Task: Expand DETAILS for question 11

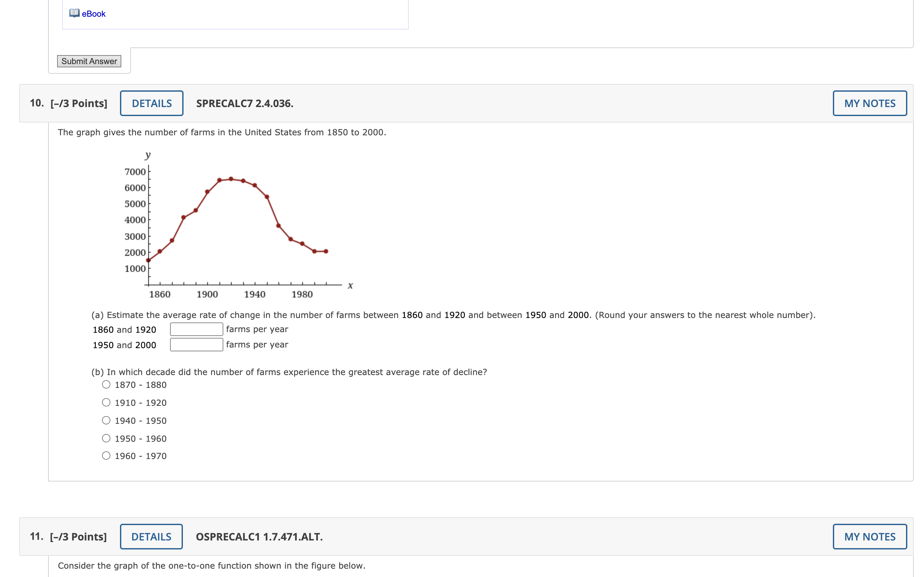Action: tap(151, 537)
